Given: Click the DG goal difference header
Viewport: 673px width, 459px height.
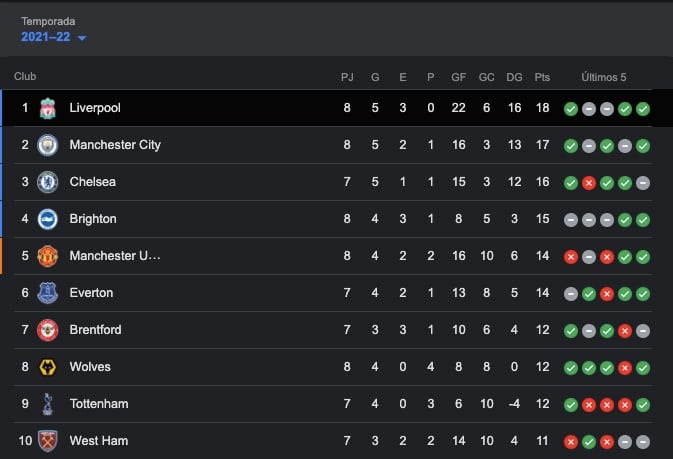Looking at the screenshot, I should tap(514, 77).
